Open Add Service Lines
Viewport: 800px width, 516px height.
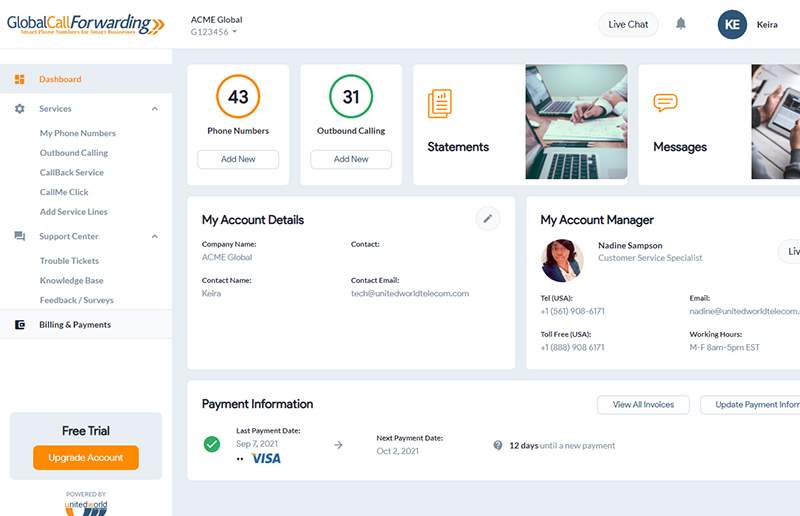tap(73, 212)
